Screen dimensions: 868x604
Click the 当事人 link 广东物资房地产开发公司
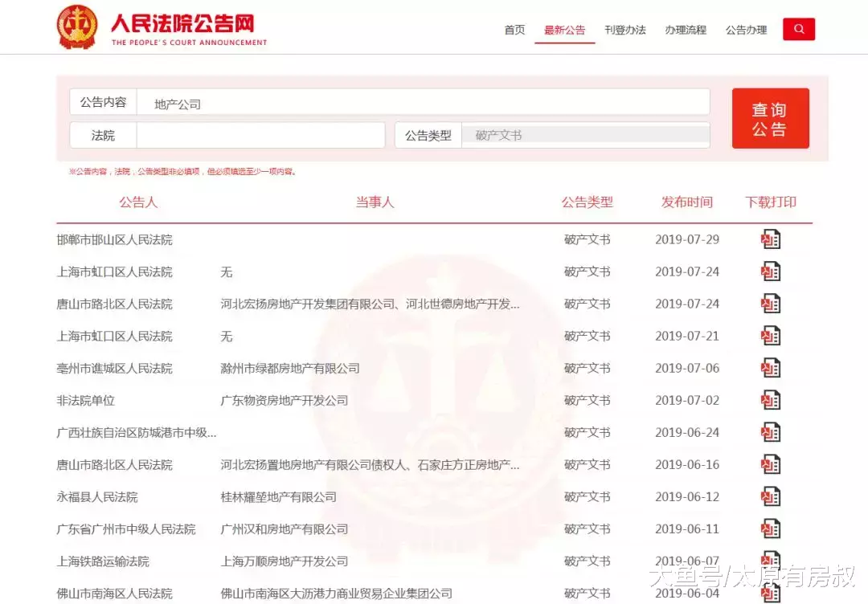pos(285,399)
